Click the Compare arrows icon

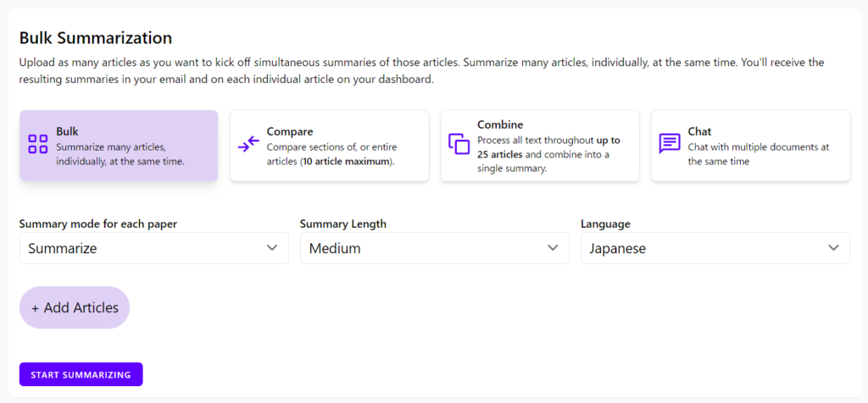click(x=248, y=144)
